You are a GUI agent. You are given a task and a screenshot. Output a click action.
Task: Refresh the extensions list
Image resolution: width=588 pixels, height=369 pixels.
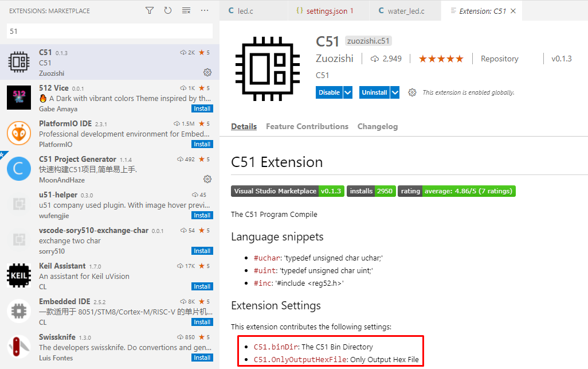point(167,10)
